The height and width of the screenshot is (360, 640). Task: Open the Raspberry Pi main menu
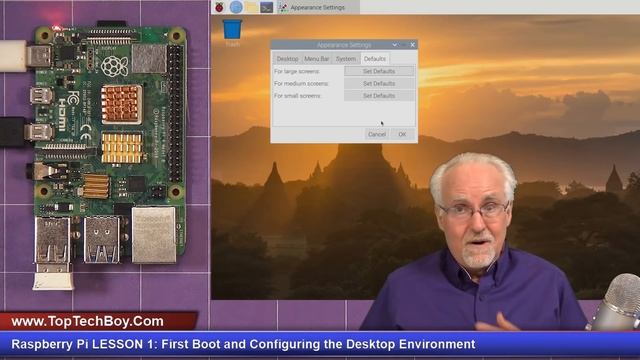(x=220, y=7)
